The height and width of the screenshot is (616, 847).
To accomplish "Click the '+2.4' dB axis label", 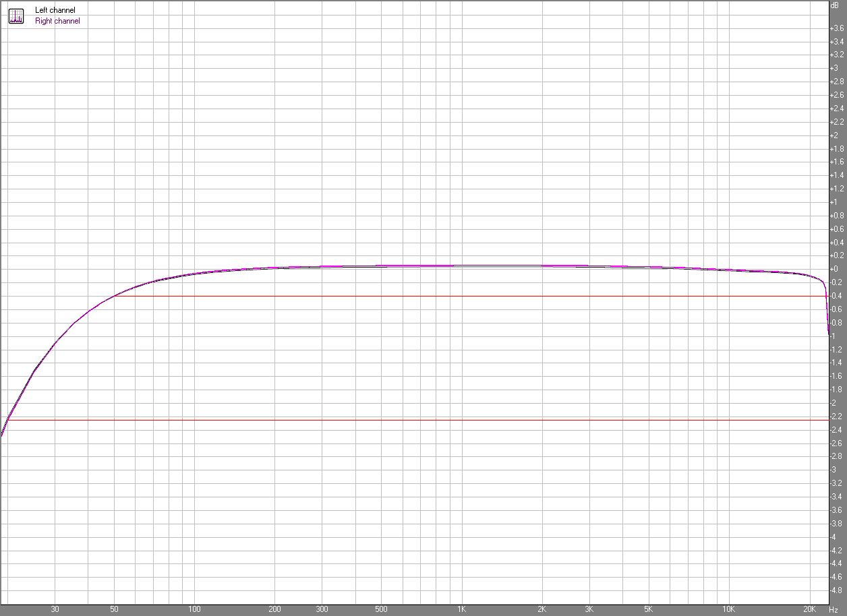I will click(836, 109).
